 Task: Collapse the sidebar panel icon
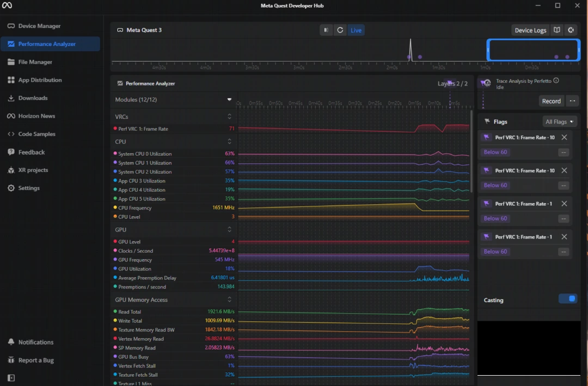pos(11,378)
